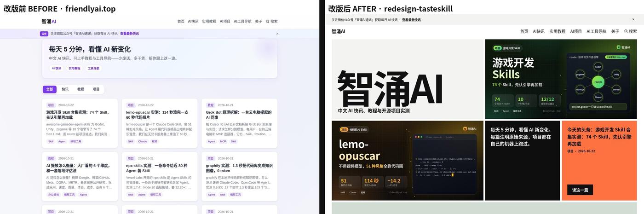Screen dimensions: 644x214
Task: Select the 教程 filter tab
Action: pyautogui.click(x=80, y=89)
